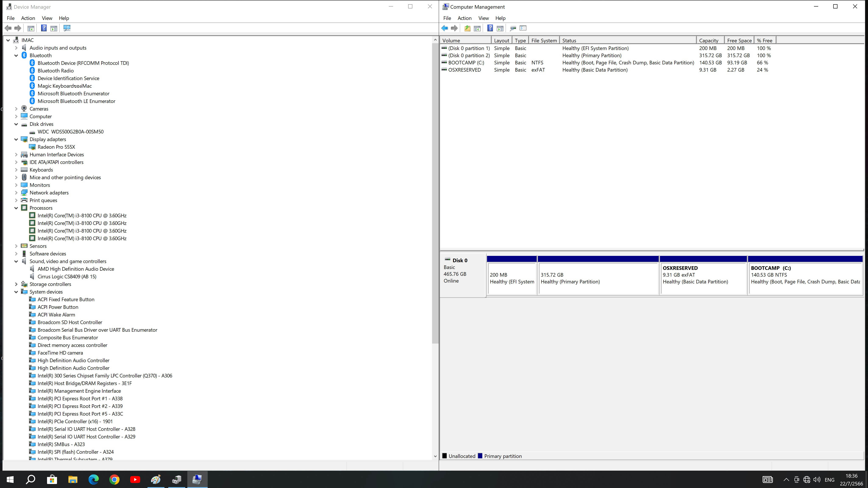Click volume speaker icon in system tray
The image size is (868, 488).
(x=817, y=480)
